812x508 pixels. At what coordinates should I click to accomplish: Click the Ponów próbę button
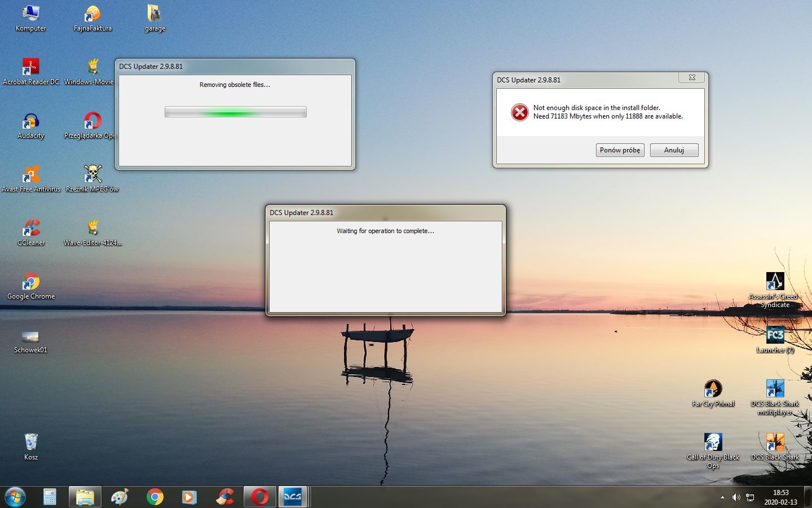pos(620,150)
